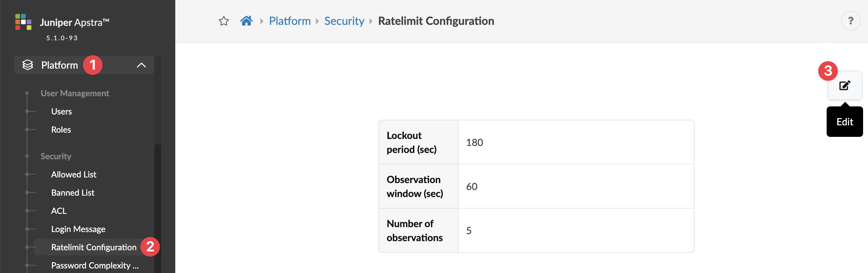Open Users in sidebar
This screenshot has height=273, width=868.
coord(61,111)
